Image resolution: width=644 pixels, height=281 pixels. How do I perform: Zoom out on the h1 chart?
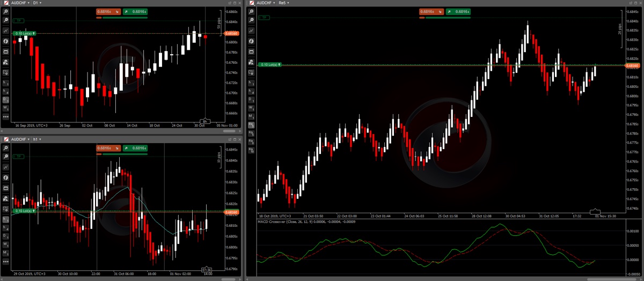5,157
